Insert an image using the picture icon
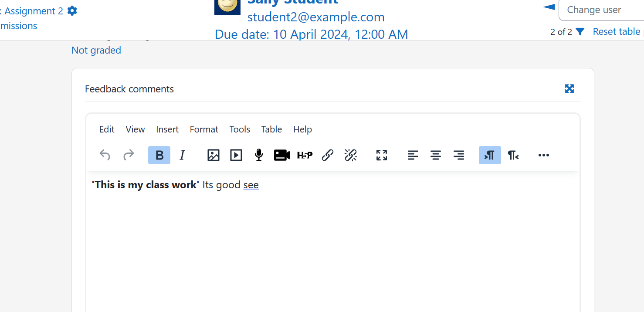The image size is (644, 312). tap(214, 155)
